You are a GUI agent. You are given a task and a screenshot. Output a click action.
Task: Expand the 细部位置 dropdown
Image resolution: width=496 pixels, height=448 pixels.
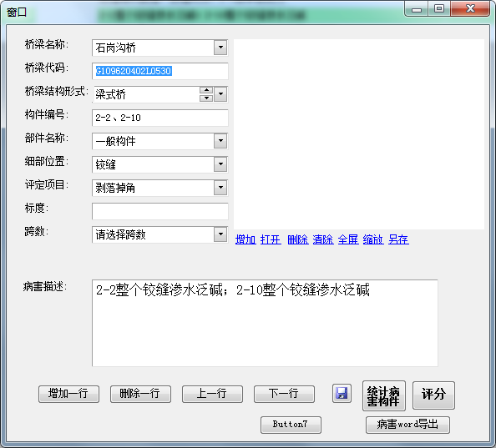point(220,164)
